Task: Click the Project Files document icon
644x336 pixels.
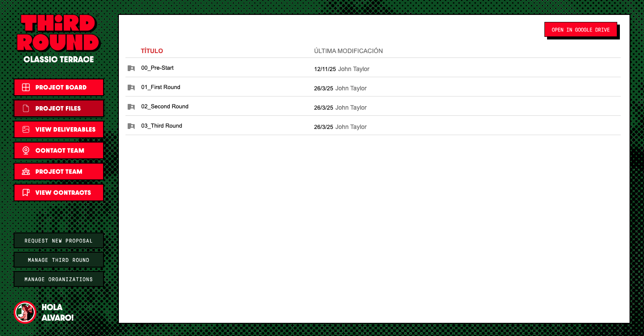Action: coord(26,108)
